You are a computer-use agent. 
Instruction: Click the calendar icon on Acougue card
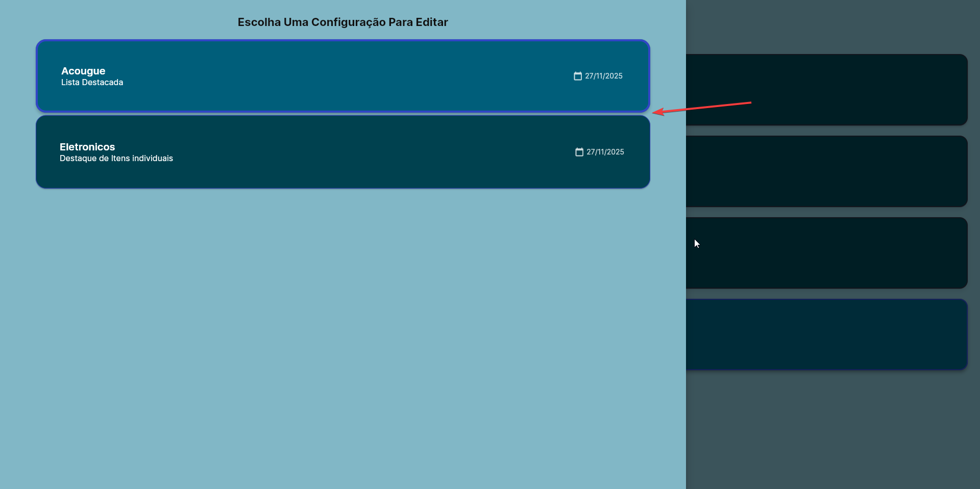577,76
